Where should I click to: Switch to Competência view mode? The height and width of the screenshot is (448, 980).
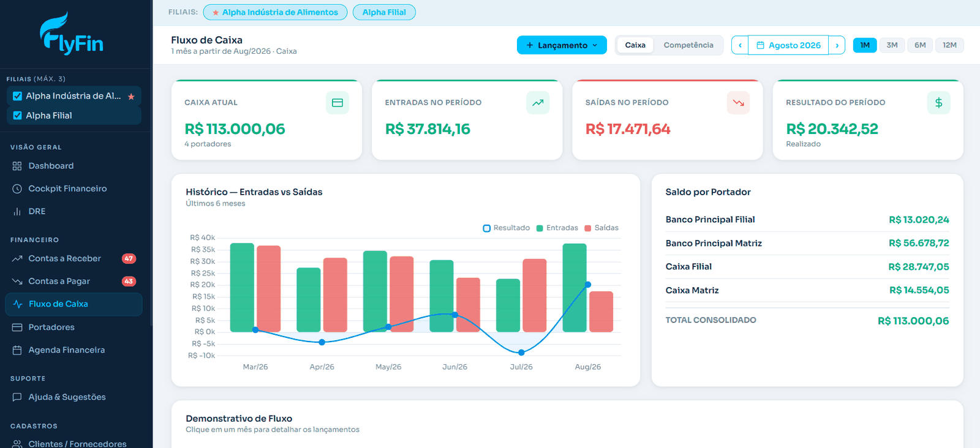coord(688,45)
